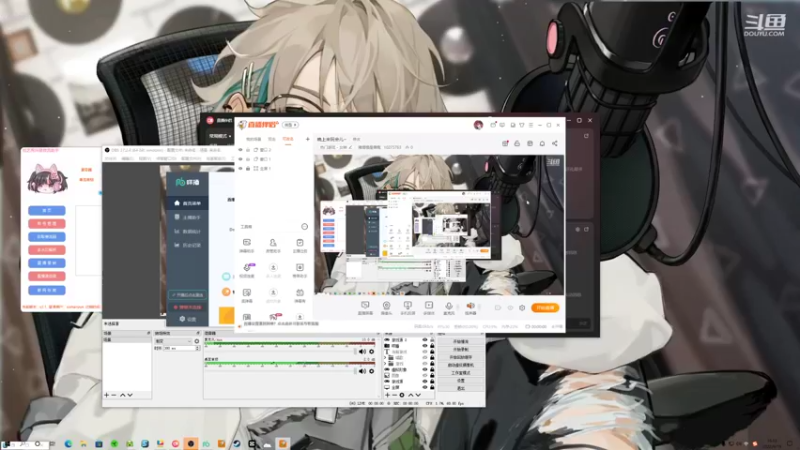This screenshot has height=450, width=800.
Task: Expand the second folder group in the OBS sources
Action: tap(386, 364)
